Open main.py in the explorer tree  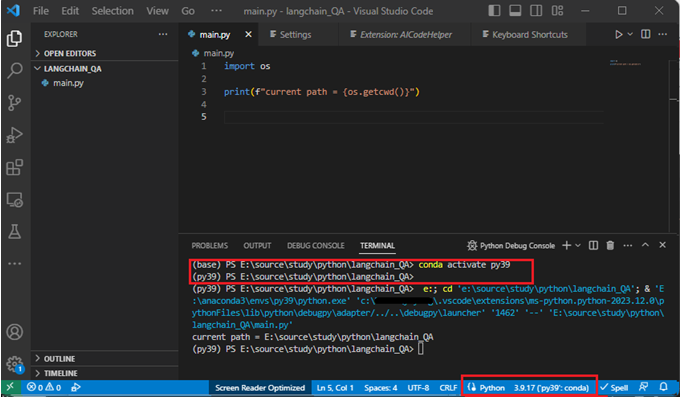68,83
